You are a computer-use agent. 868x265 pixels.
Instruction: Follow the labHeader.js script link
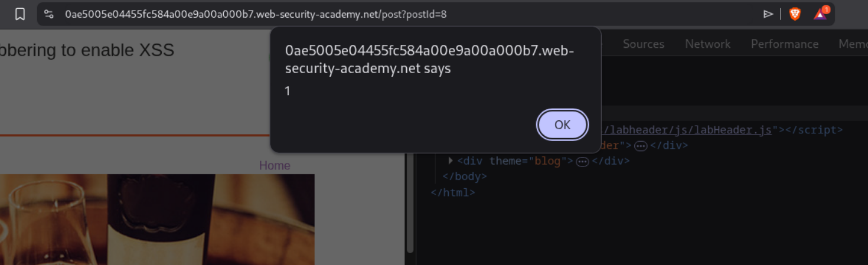click(x=686, y=130)
